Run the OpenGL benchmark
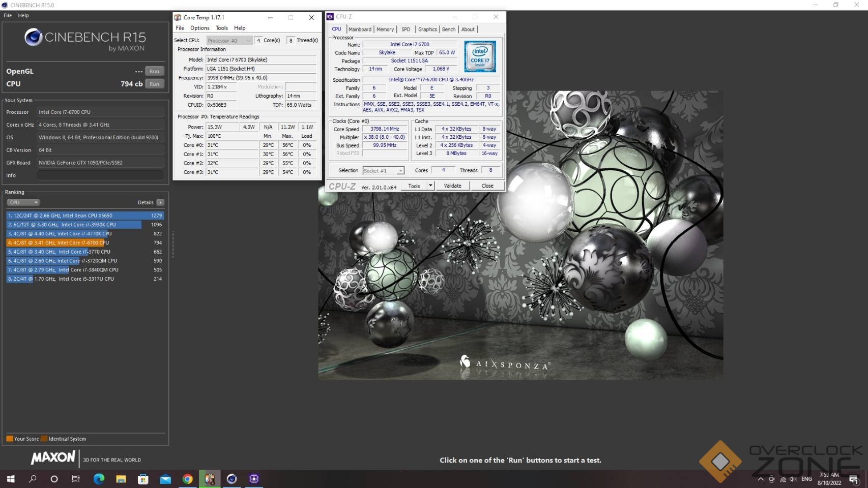868x488 pixels. click(x=155, y=71)
